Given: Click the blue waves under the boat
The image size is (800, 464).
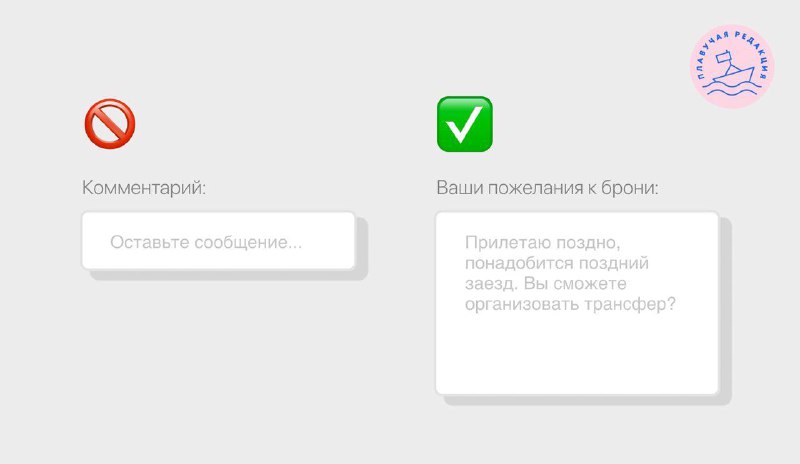Looking at the screenshot, I should coord(732,91).
